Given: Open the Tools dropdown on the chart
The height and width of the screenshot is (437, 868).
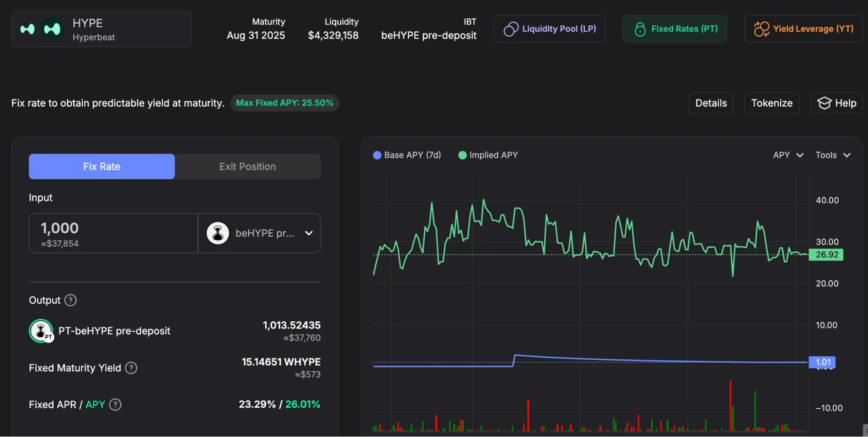Looking at the screenshot, I should point(832,155).
